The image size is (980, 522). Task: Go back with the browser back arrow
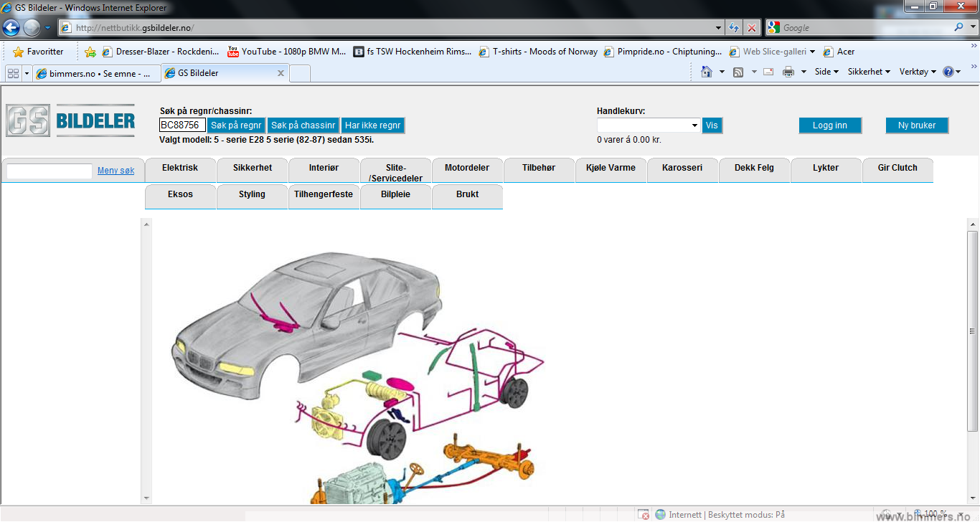11,27
